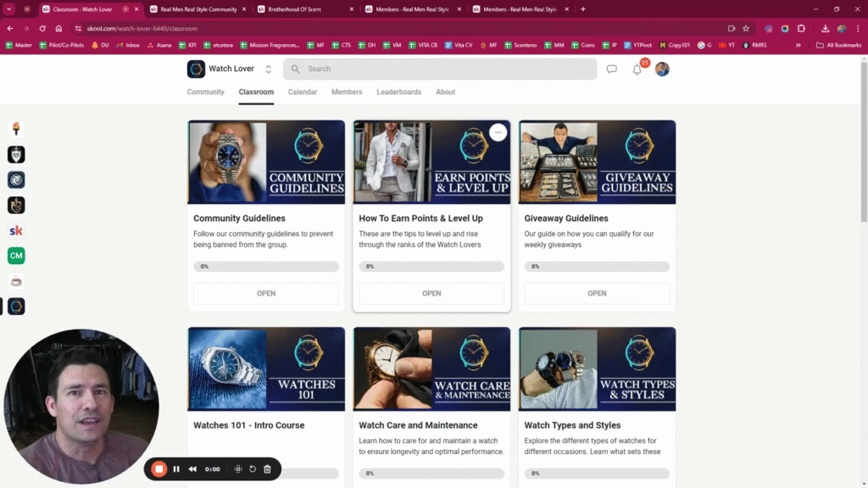The image size is (868, 488).
Task: Open the browser extensions puzzle icon
Action: click(801, 28)
